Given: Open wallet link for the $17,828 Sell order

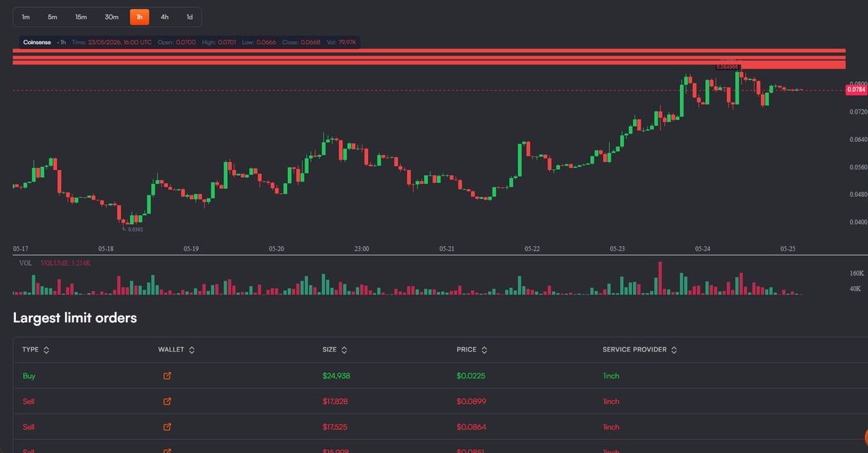Looking at the screenshot, I should 168,402.
